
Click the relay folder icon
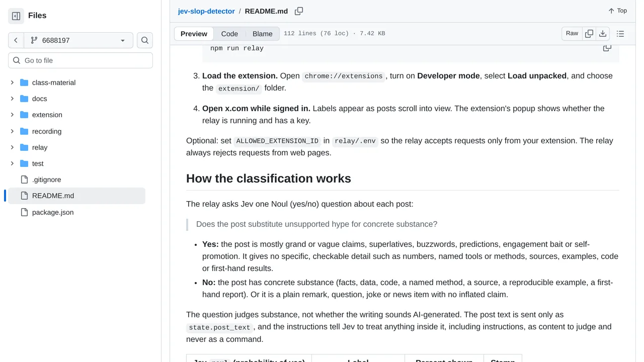point(24,147)
